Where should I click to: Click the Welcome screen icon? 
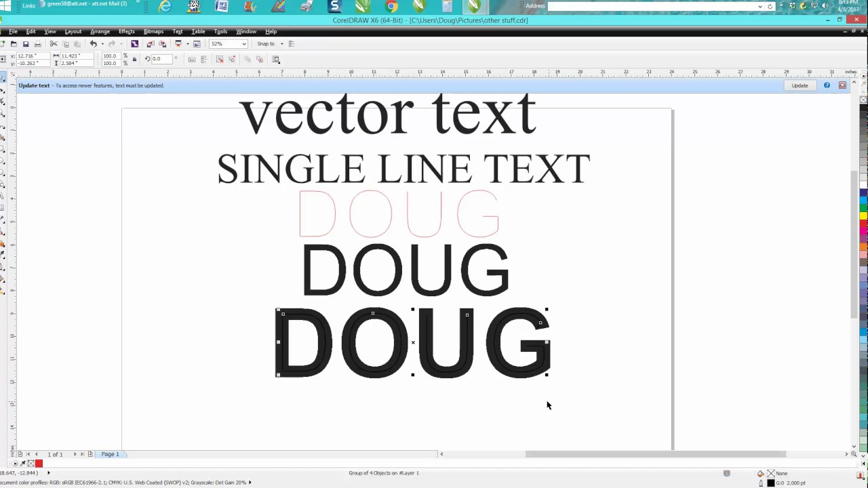tap(197, 44)
